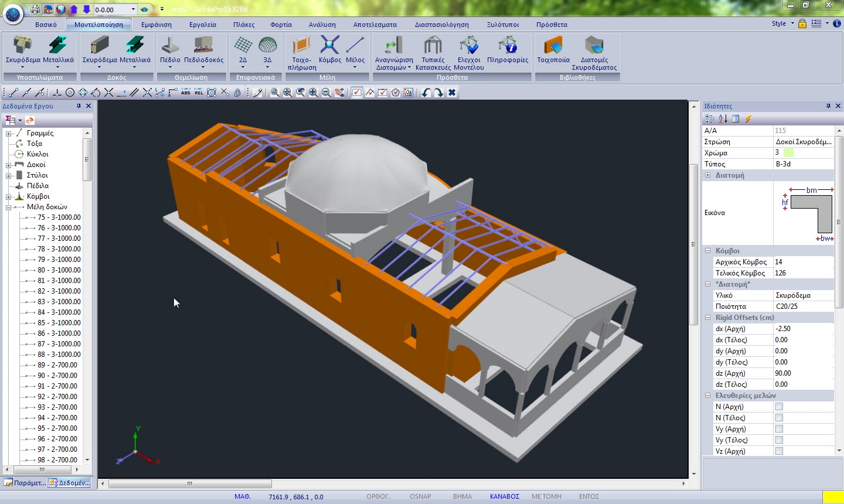844x504 pixels.
Task: Open the Διαστασιολόγηση ribbon tab
Action: point(441,25)
